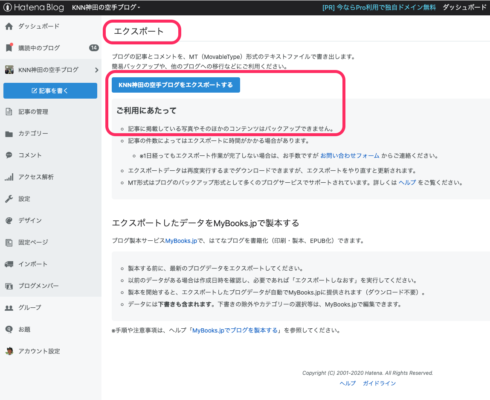Screen dimensions: 490x400
Task: Open デザイン in the sidebar
Action: click(x=30, y=220)
